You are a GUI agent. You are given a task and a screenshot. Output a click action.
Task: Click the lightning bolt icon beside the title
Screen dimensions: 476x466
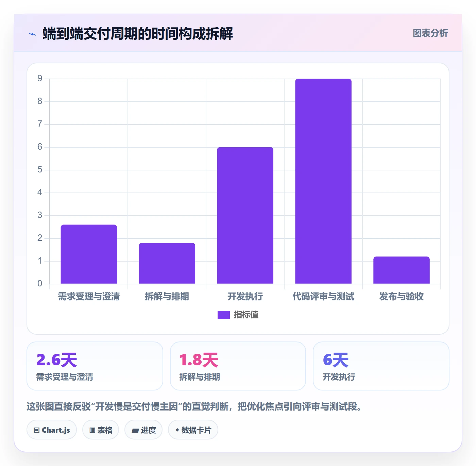[32, 34]
